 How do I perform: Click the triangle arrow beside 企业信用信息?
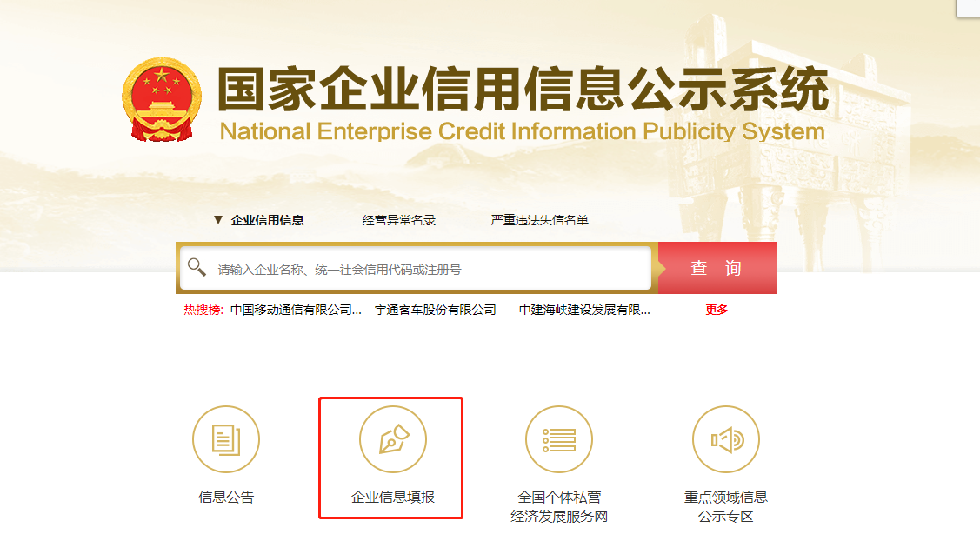click(218, 219)
